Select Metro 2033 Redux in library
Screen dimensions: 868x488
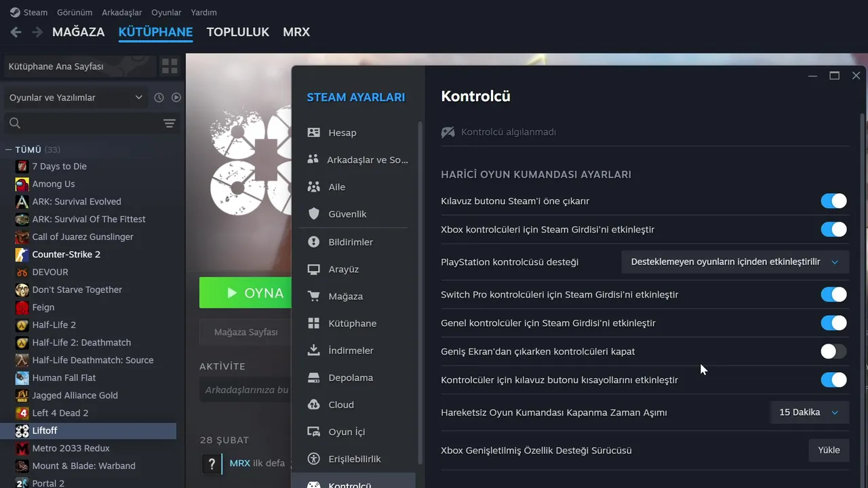(x=71, y=448)
